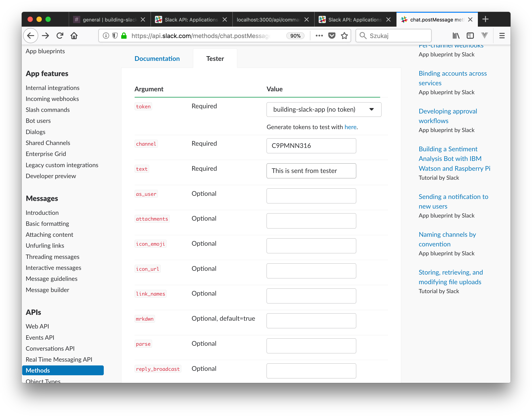This screenshot has height=416, width=532.
Task: Click the forward navigation arrow
Action: pyautogui.click(x=45, y=36)
